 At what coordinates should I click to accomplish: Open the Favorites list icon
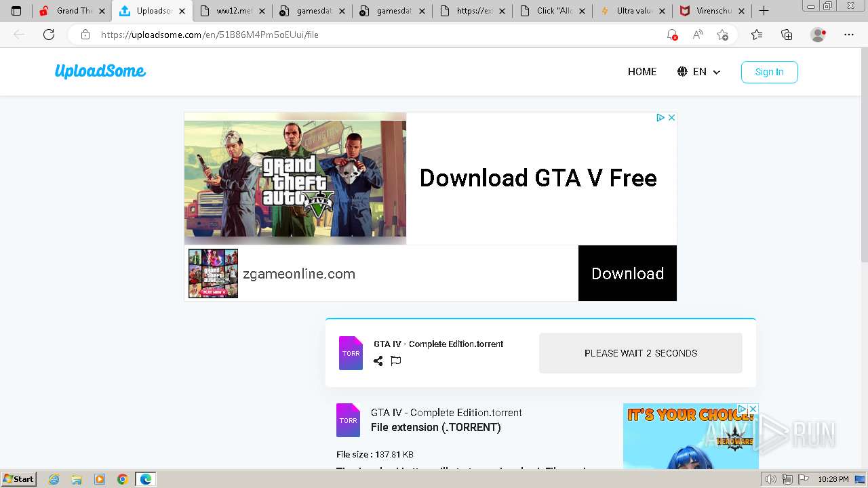(x=757, y=35)
